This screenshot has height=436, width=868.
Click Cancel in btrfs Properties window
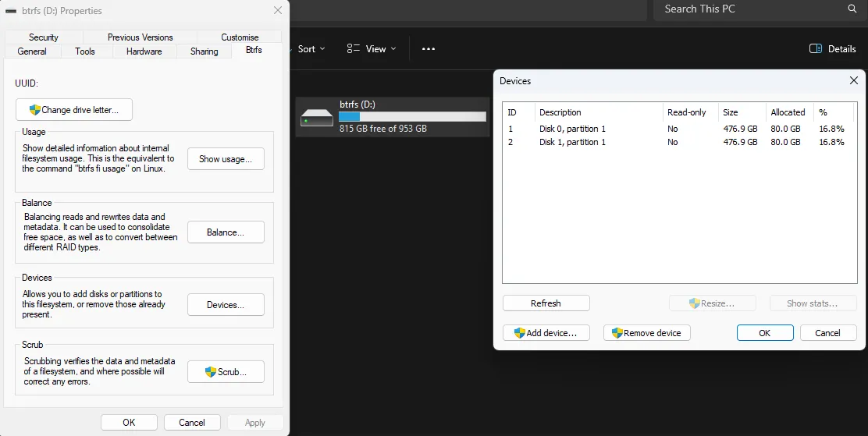pyautogui.click(x=192, y=422)
